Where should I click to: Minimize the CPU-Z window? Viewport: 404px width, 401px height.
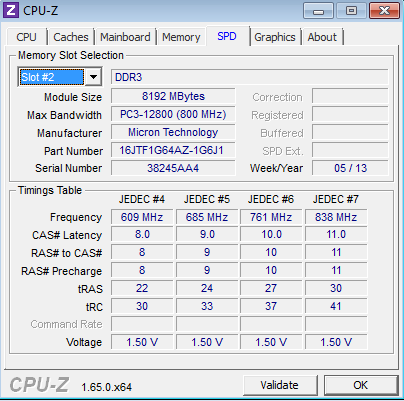point(318,11)
